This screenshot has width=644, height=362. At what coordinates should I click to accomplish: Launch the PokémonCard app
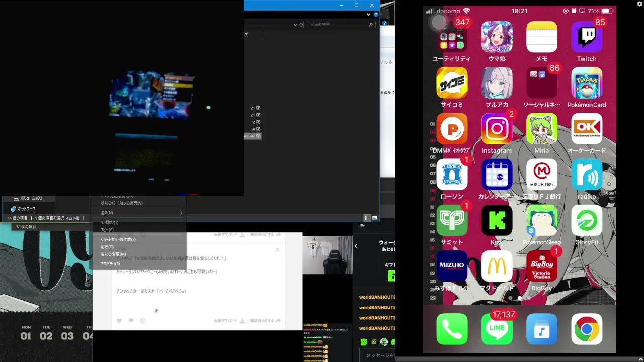[x=587, y=83]
